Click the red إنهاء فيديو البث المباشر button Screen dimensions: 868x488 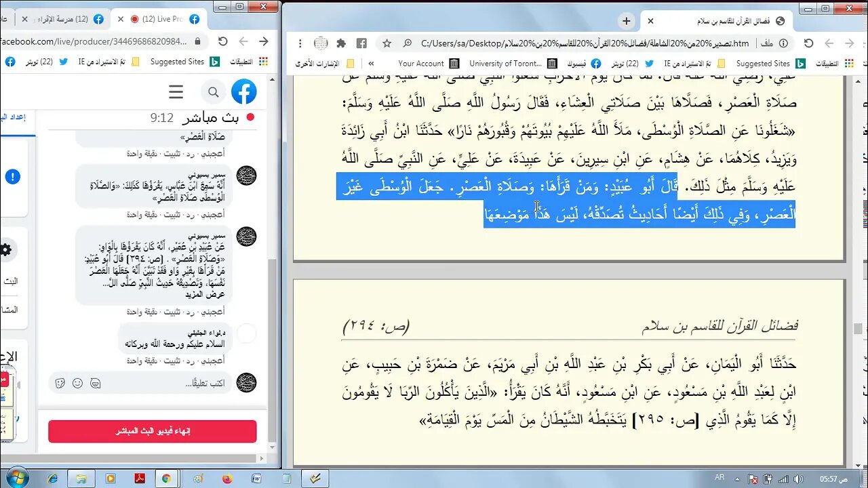[153, 431]
